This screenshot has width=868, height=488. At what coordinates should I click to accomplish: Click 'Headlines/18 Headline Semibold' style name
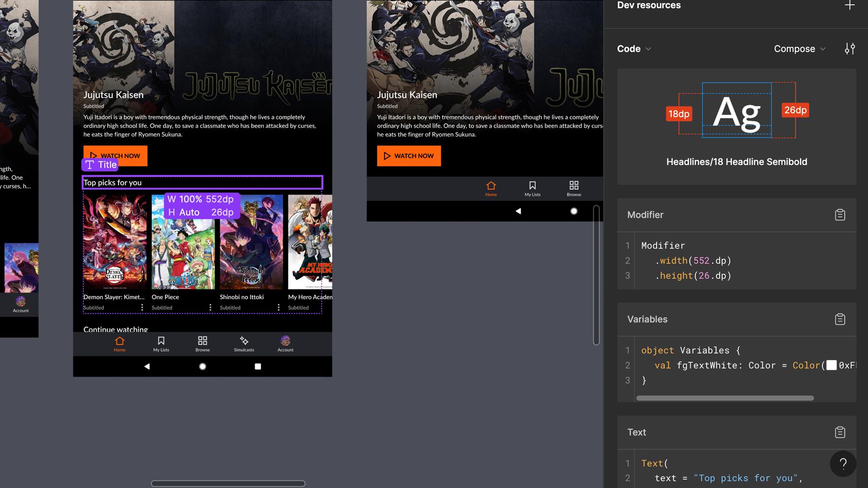click(737, 162)
